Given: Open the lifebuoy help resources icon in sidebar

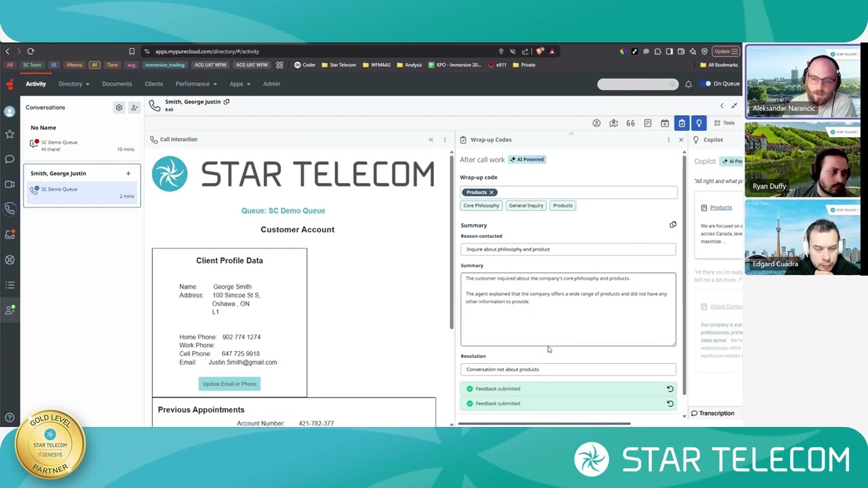Looking at the screenshot, I should (9, 260).
